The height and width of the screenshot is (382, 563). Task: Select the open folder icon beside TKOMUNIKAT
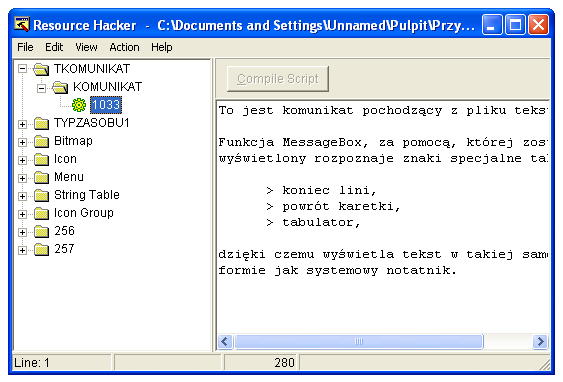pyautogui.click(x=41, y=69)
